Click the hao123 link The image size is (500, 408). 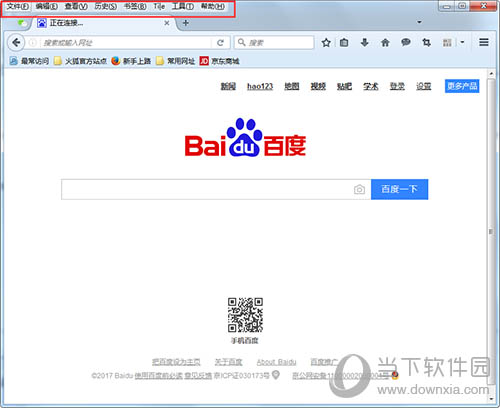click(260, 86)
